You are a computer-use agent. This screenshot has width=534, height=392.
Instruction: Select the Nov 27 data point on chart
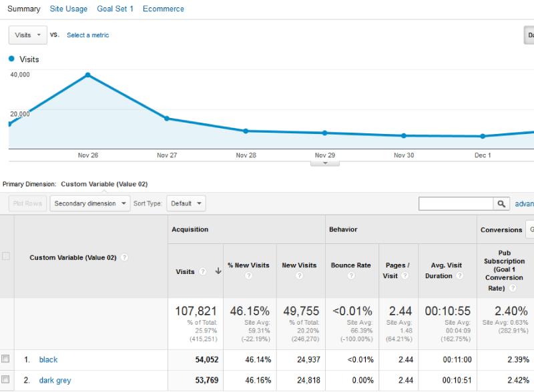click(x=167, y=119)
